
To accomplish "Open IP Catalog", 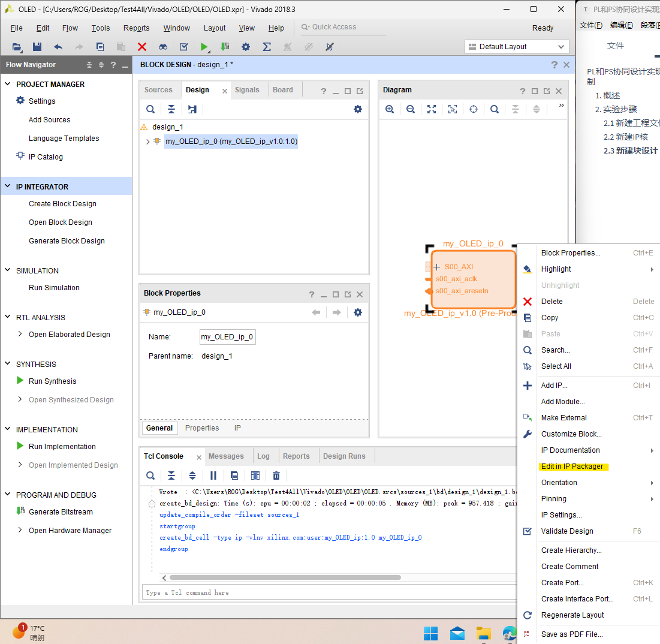I will (x=46, y=157).
